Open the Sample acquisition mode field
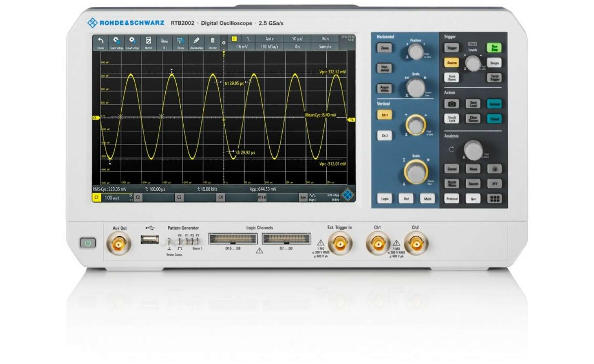The image size is (594, 364). (325, 47)
